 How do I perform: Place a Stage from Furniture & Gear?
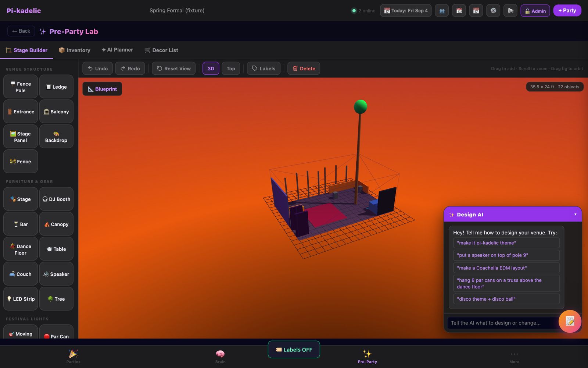pos(21,199)
